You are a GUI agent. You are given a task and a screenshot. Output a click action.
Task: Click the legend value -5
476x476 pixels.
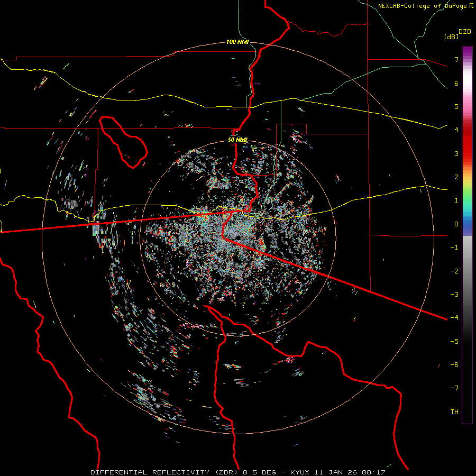coord(454,342)
